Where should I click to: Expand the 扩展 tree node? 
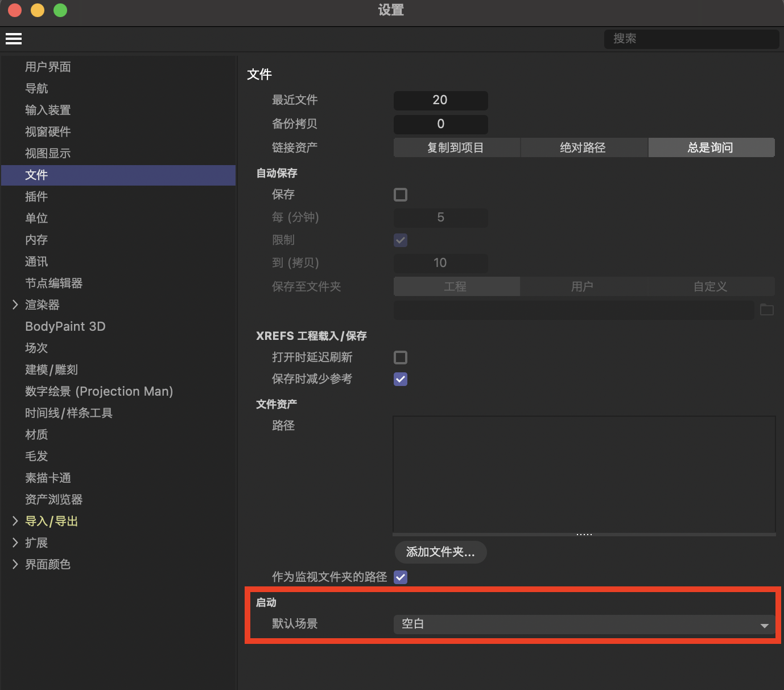[x=15, y=543]
